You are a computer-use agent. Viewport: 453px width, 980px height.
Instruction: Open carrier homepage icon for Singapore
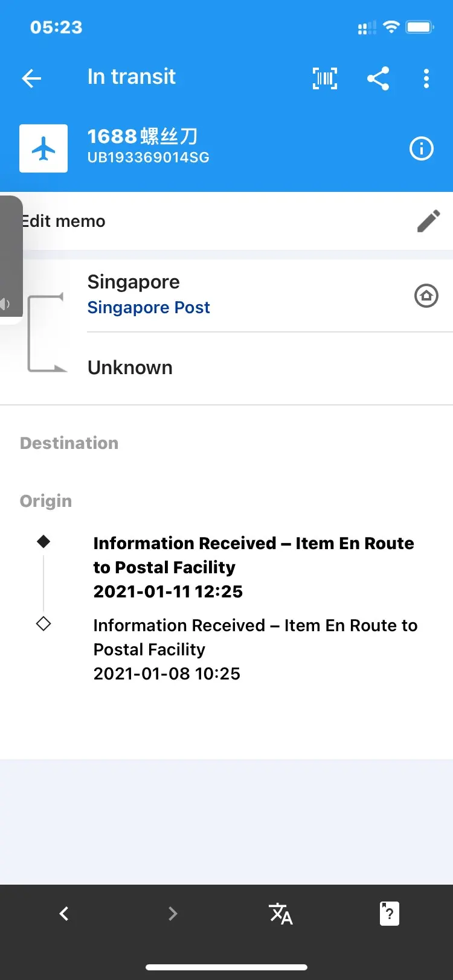[426, 296]
